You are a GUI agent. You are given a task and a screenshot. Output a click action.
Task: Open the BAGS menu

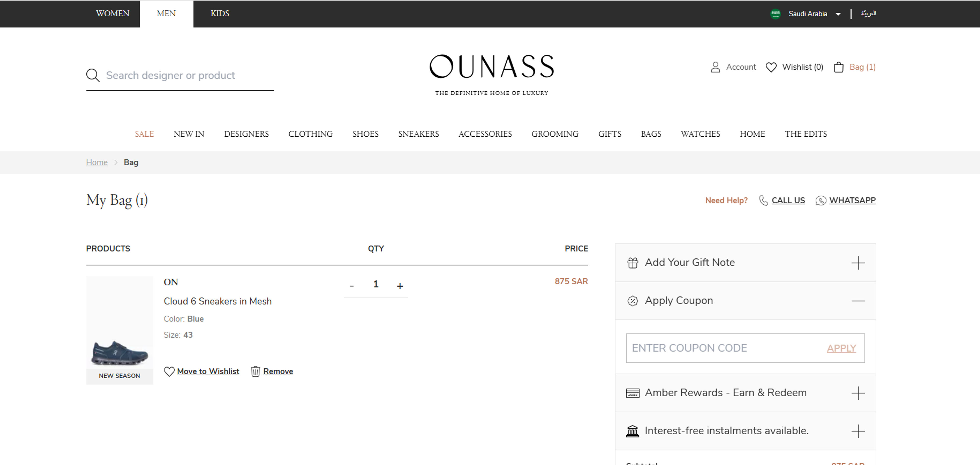pos(651,134)
